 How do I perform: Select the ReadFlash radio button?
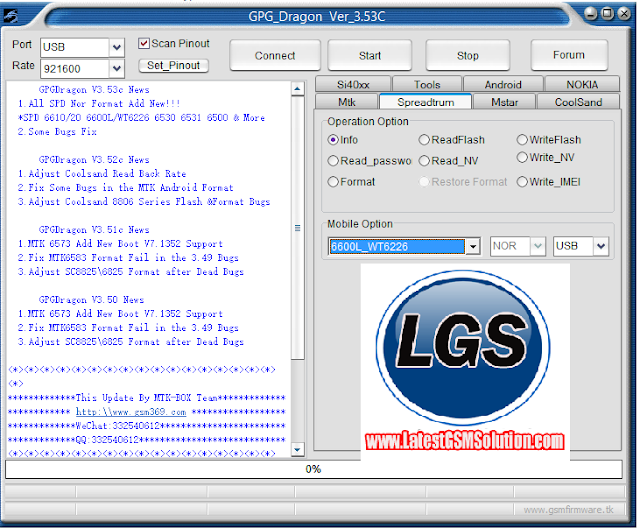tap(424, 140)
